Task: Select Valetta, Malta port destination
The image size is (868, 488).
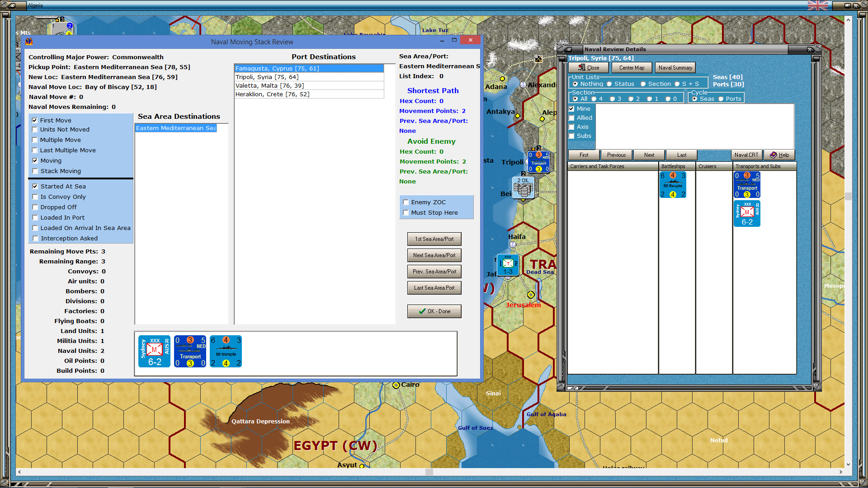Action: [269, 86]
